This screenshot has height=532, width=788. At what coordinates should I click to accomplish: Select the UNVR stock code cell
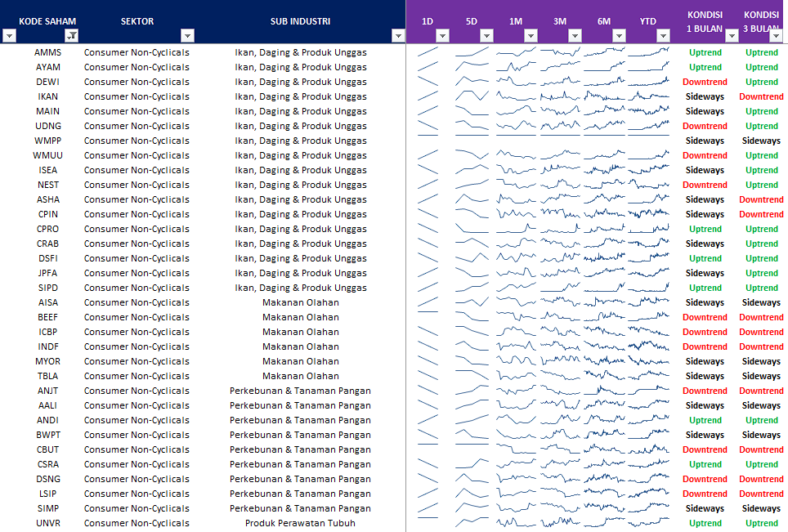tap(47, 523)
